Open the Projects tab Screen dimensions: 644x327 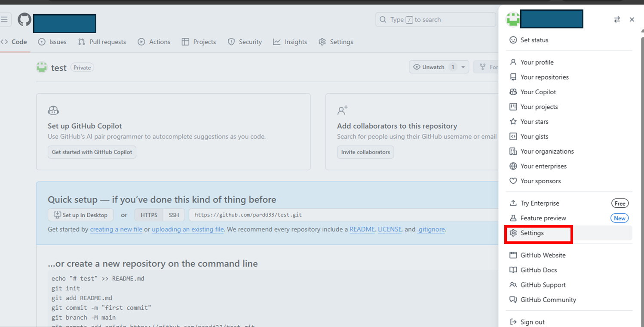click(199, 42)
